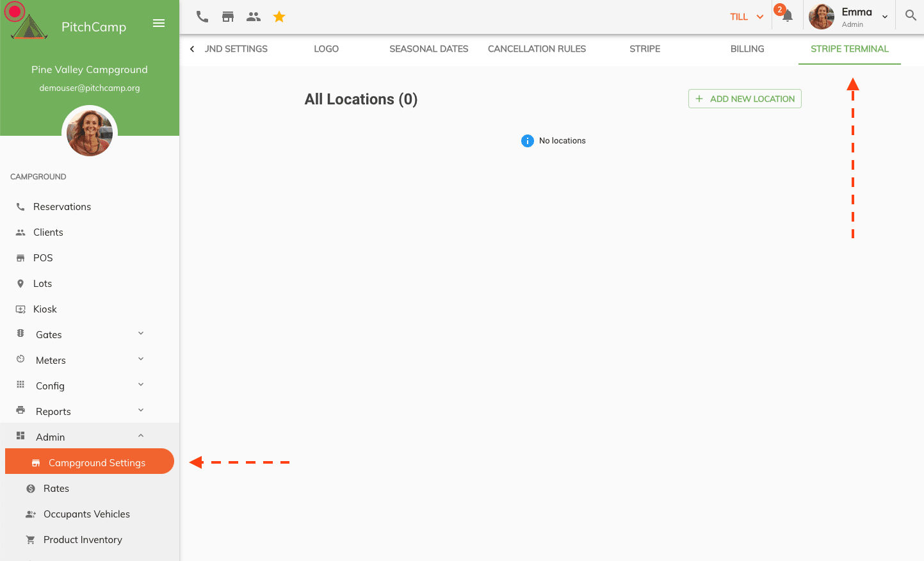Click the Product Inventory cart icon
This screenshot has width=924, height=561.
30,540
